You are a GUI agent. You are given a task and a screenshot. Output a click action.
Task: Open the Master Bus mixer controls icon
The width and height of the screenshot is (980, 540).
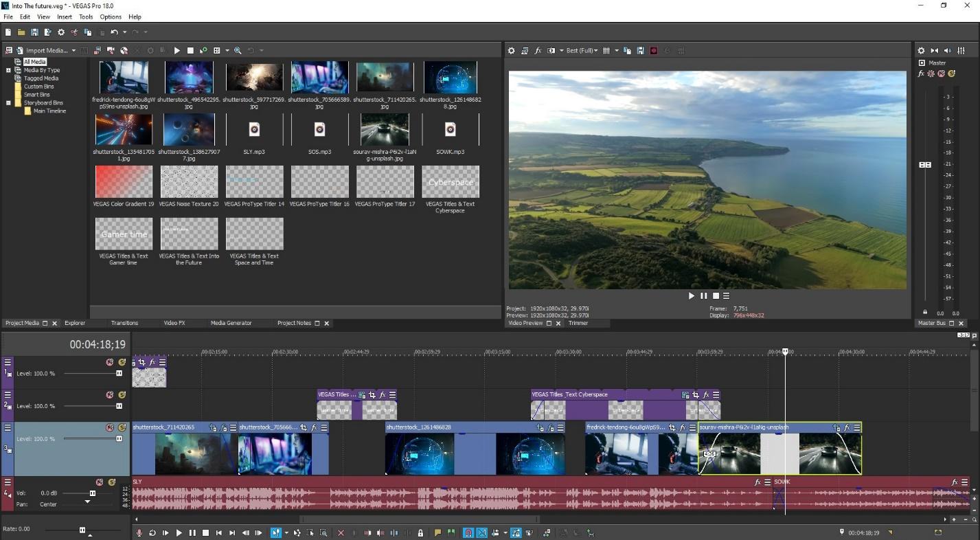click(961, 50)
